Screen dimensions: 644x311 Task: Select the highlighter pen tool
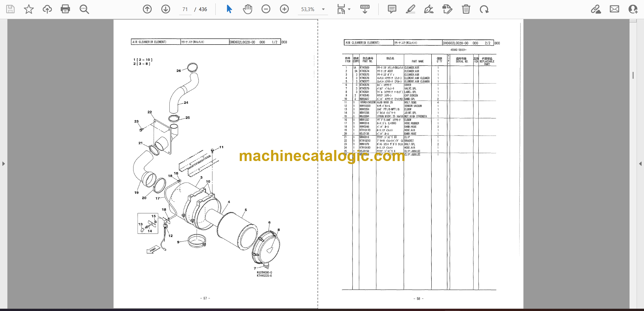411,9
